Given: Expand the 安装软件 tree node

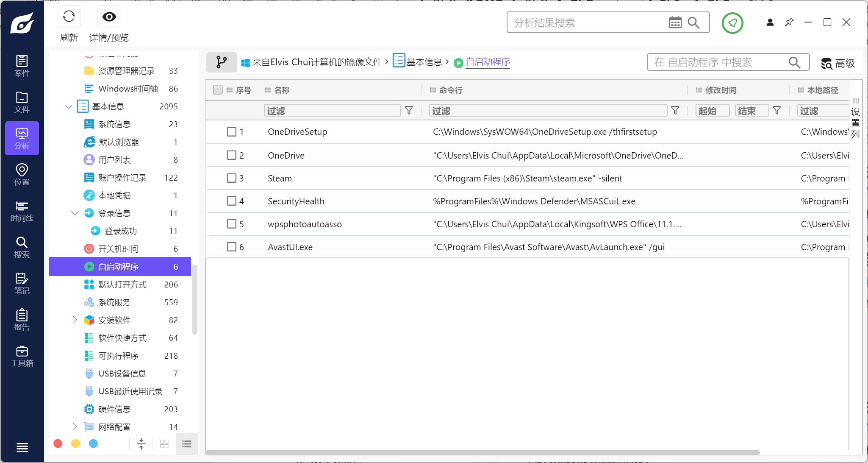Looking at the screenshot, I should pyautogui.click(x=75, y=320).
